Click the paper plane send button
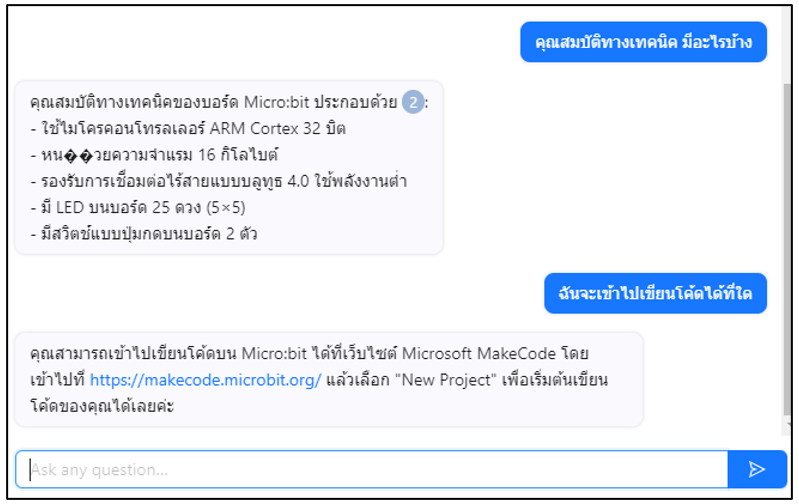 point(757,469)
